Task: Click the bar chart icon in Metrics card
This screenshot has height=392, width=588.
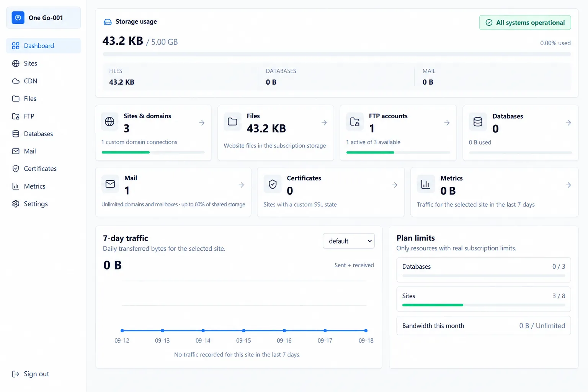Action: click(x=425, y=184)
